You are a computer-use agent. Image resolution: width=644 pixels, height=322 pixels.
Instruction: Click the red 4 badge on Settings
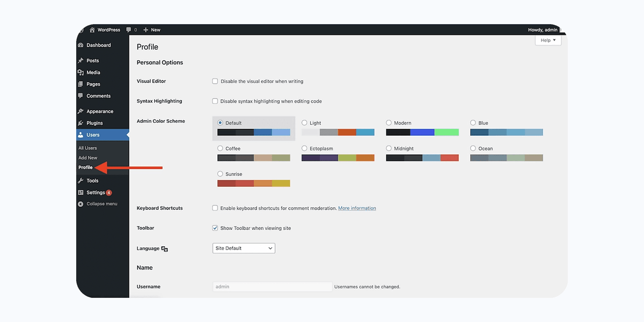109,193
